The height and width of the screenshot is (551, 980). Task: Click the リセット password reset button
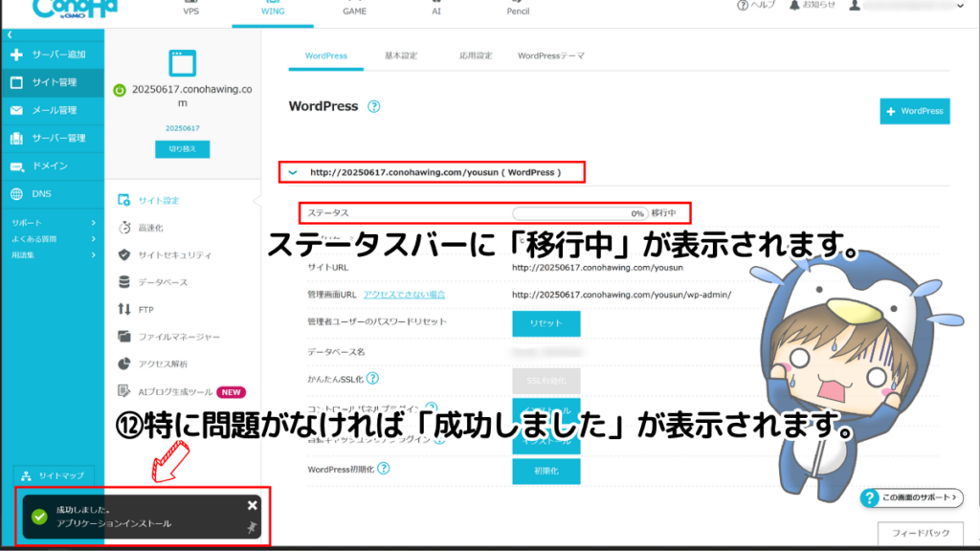pos(546,323)
